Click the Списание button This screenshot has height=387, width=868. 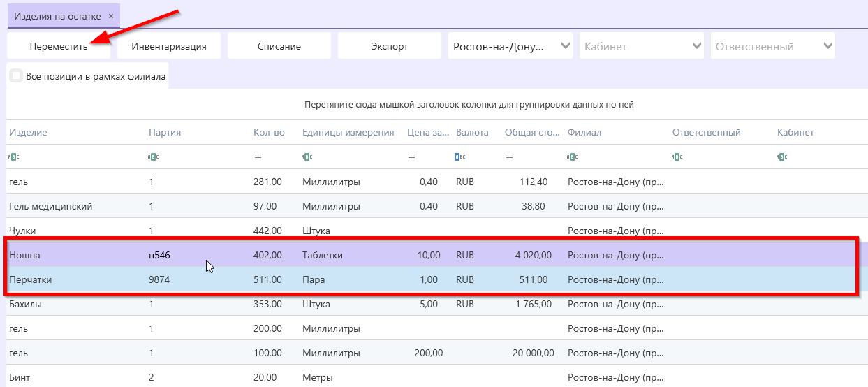279,46
